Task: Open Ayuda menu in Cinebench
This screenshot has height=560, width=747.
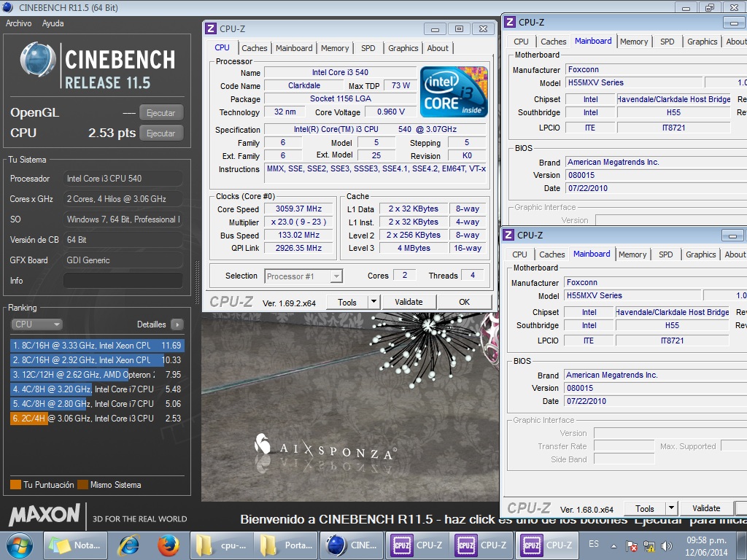Action: point(53,23)
